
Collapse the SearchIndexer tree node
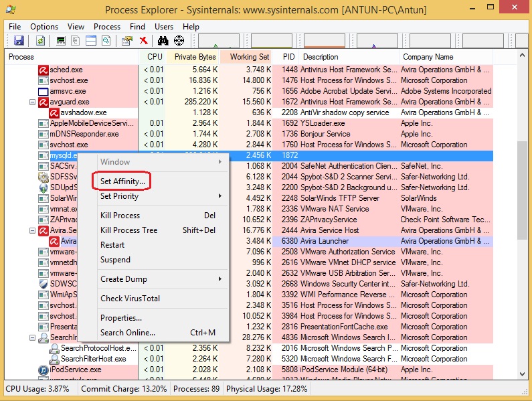[x=33, y=337]
